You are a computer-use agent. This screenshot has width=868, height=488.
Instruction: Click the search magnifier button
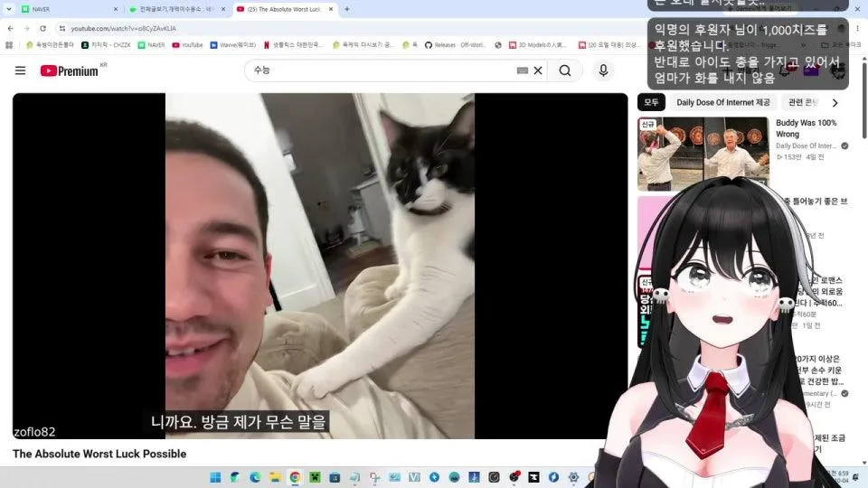pos(564,70)
